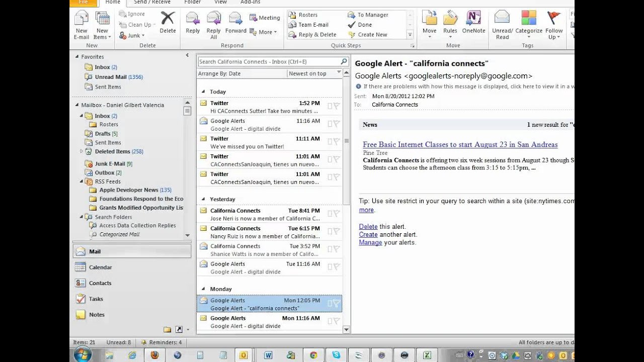
Task: Flag the California Connects Tue 8:41 PM message
Action: (x=337, y=214)
